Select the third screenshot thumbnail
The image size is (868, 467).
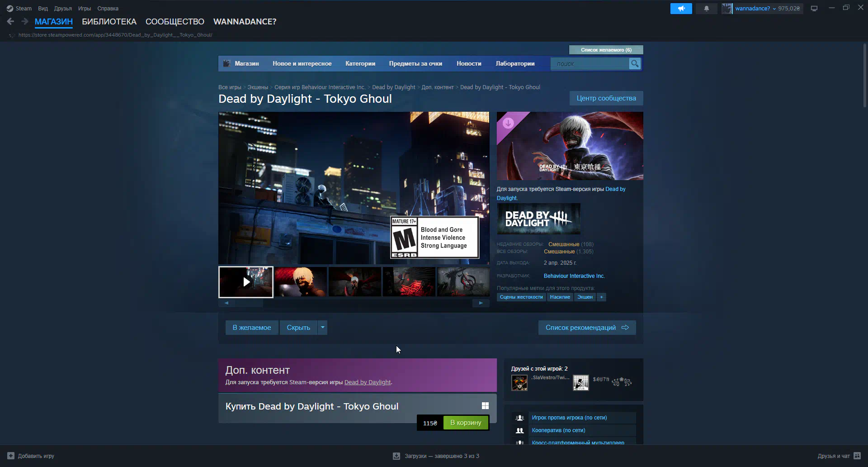coord(354,282)
